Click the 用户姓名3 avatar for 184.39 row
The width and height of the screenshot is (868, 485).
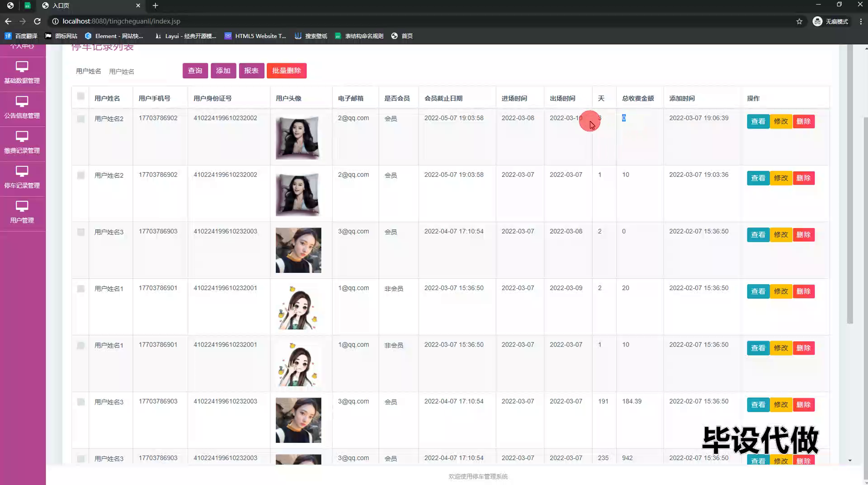(x=298, y=420)
